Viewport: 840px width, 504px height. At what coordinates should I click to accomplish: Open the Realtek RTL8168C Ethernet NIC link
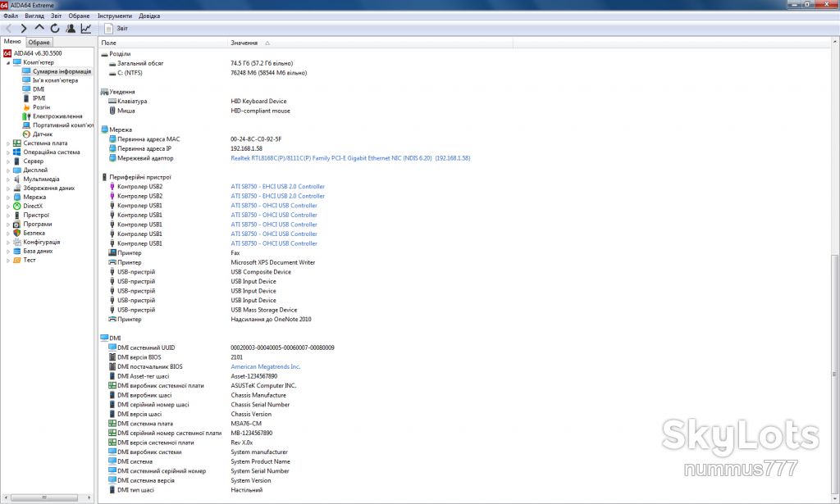[x=350, y=158]
